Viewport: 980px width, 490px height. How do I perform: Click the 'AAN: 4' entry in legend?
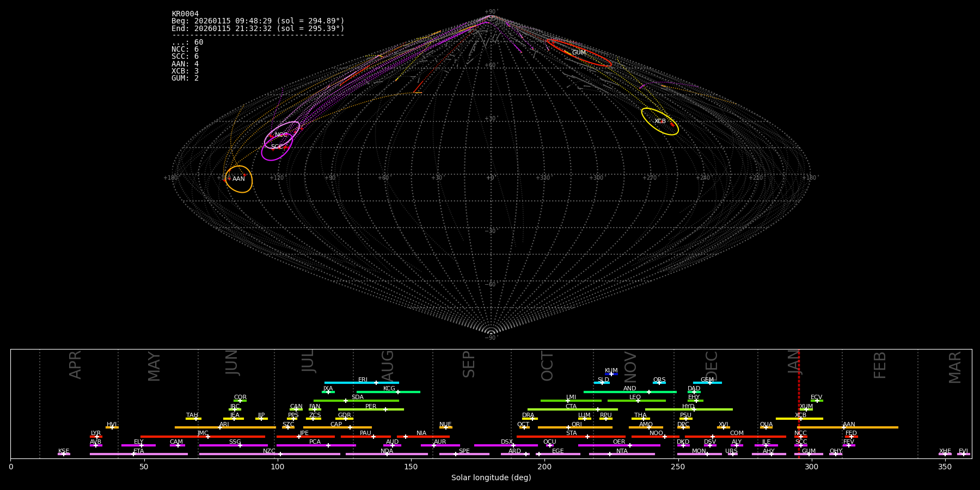185,64
